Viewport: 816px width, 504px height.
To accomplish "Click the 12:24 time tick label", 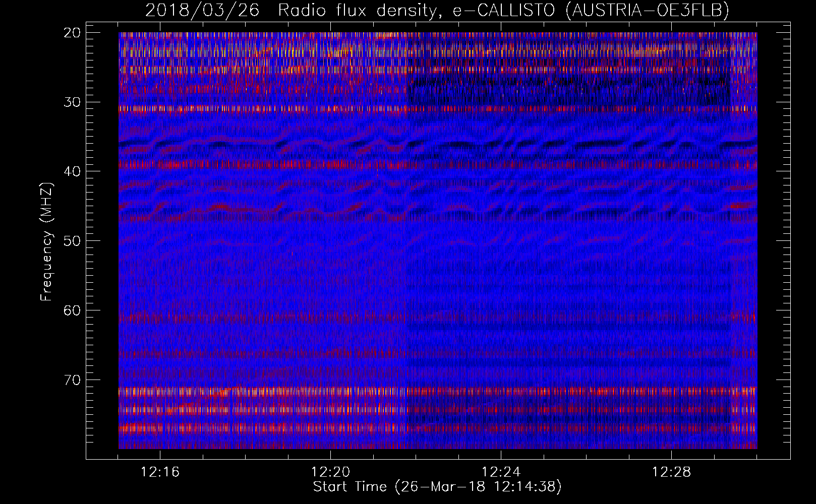I will pyautogui.click(x=501, y=472).
